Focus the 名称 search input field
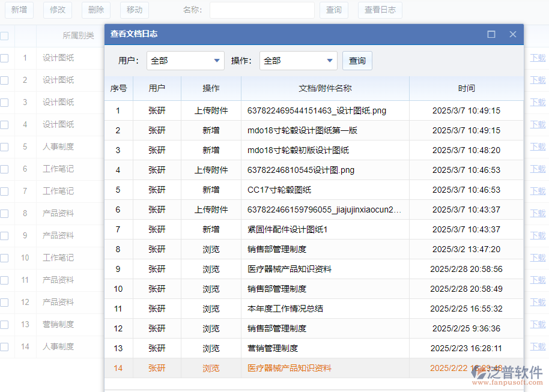The width and height of the screenshot is (549, 392). [262, 10]
